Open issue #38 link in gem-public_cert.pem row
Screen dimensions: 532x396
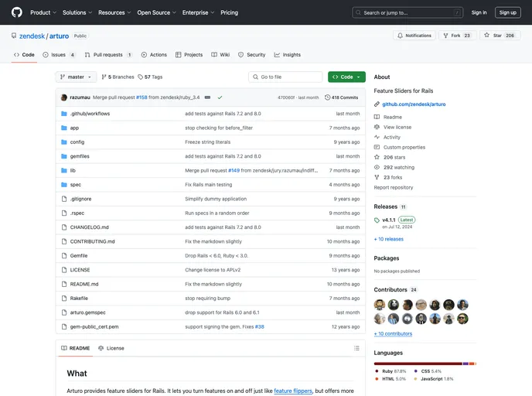click(x=260, y=326)
